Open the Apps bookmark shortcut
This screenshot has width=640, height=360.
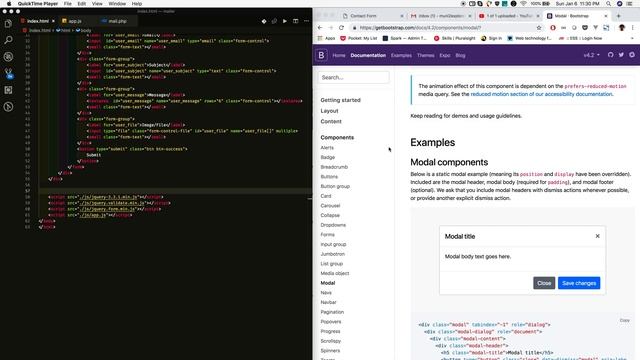[x=326, y=38]
